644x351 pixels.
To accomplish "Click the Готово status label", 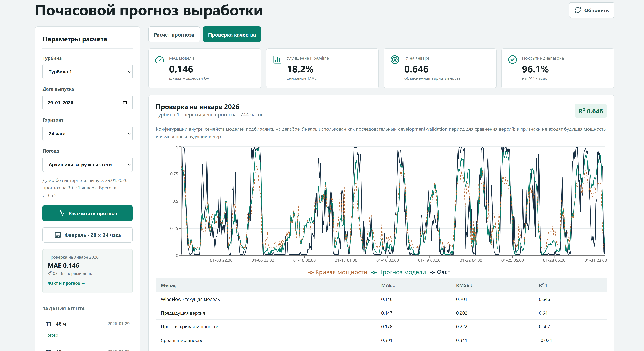I will pos(52,335).
